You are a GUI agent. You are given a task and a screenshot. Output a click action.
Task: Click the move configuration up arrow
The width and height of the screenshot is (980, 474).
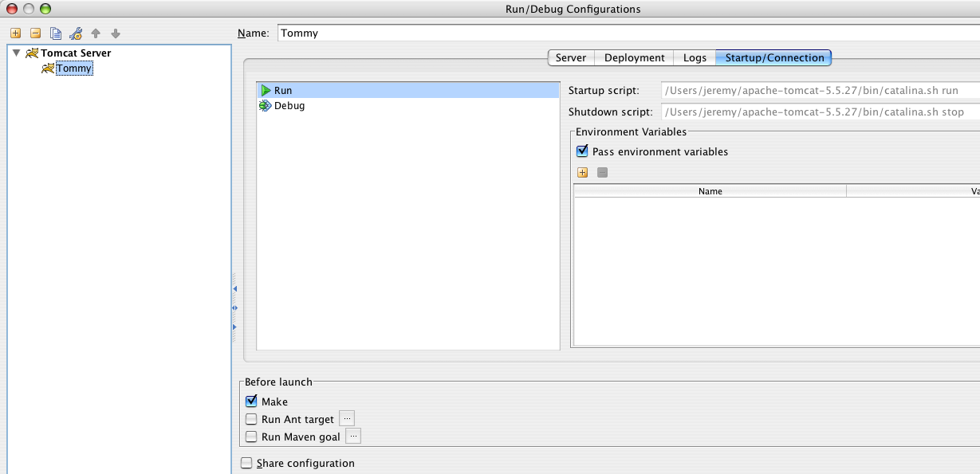[96, 33]
